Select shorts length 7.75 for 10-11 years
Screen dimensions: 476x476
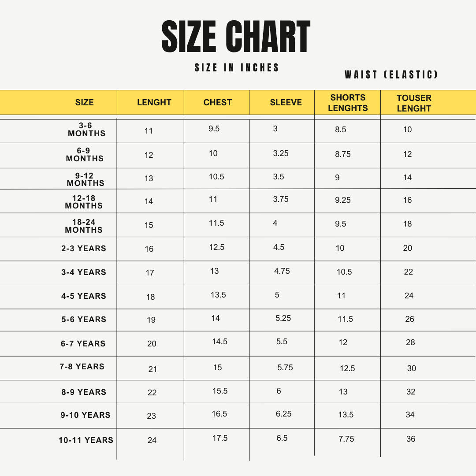[346, 439]
